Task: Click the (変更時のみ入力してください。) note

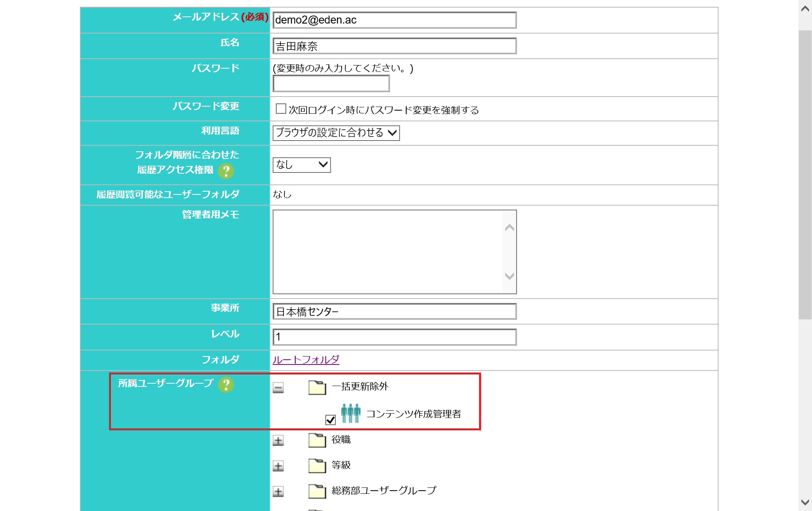Action: pos(343,68)
